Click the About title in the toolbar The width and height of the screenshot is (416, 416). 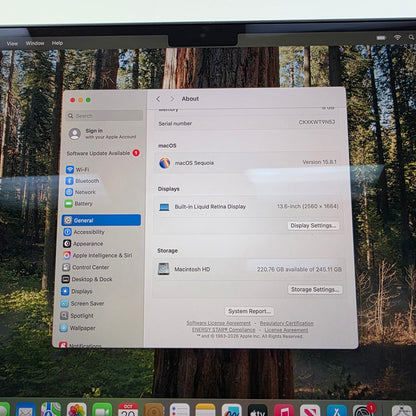190,99
